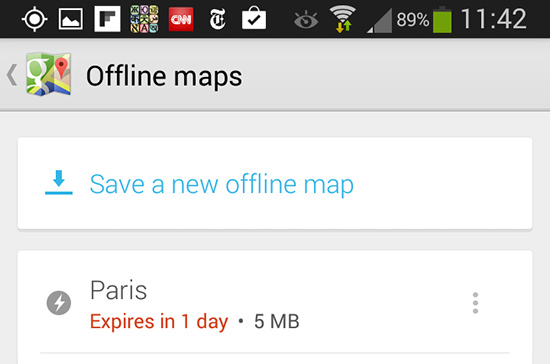Open the Paris map overflow menu
Image resolution: width=550 pixels, height=364 pixels.
point(475,303)
